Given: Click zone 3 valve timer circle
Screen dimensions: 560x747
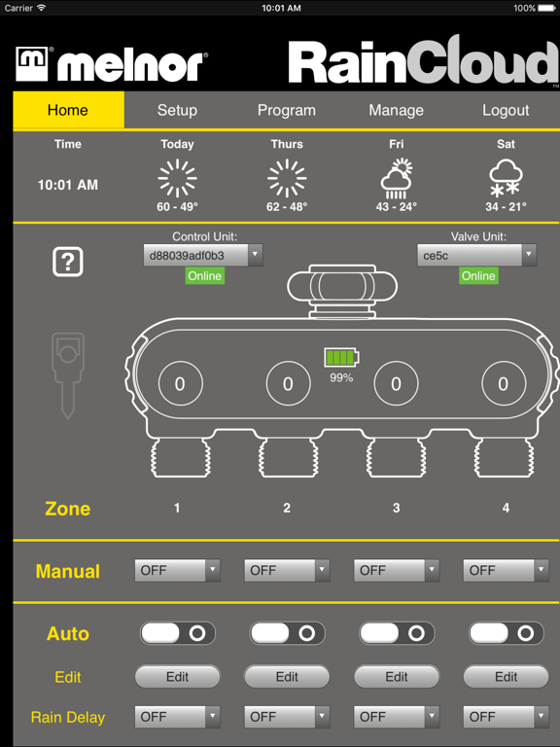Looking at the screenshot, I should [397, 383].
